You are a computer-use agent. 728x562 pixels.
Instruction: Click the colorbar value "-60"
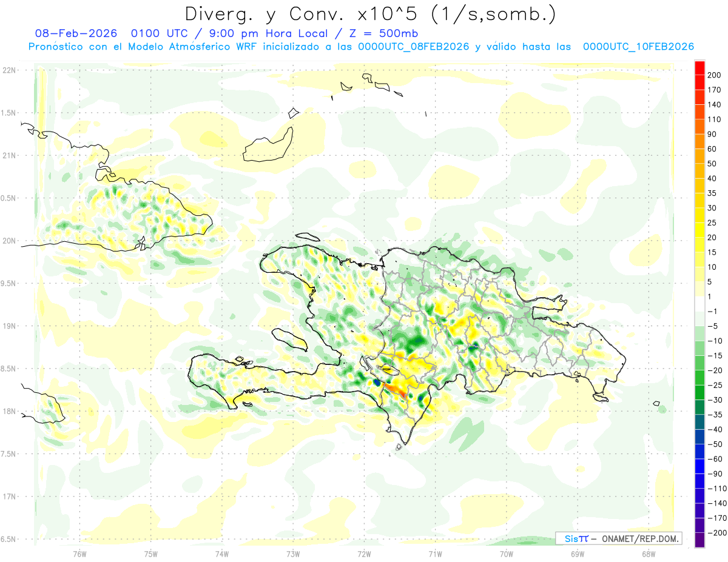[715, 458]
